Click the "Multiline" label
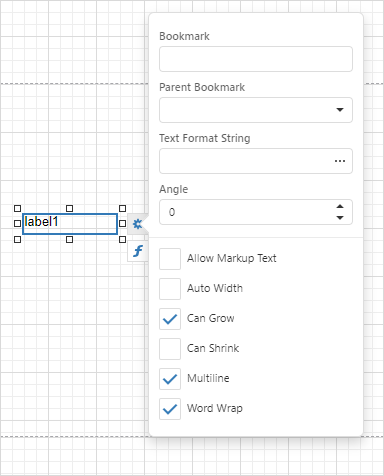The image size is (384, 476). coord(208,378)
